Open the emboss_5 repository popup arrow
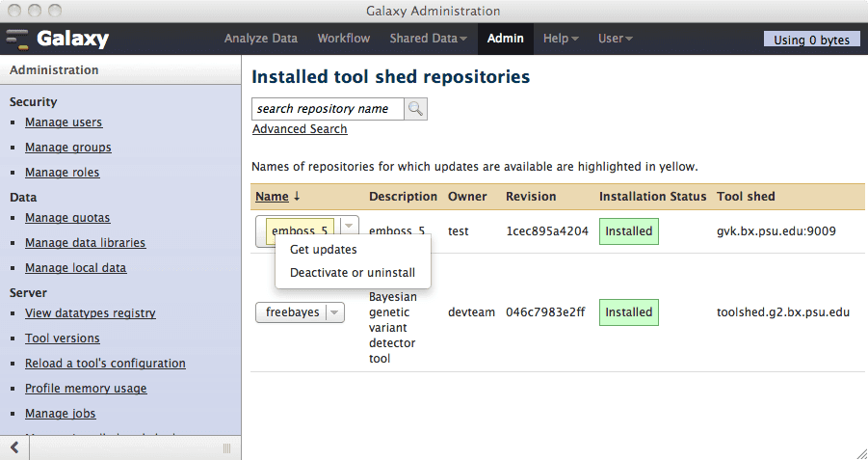 click(349, 226)
